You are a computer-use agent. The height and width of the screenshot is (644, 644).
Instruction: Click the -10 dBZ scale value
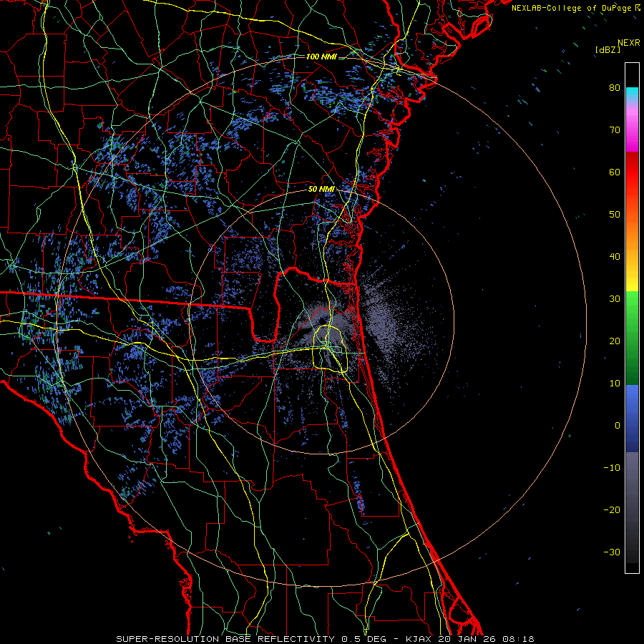click(612, 468)
